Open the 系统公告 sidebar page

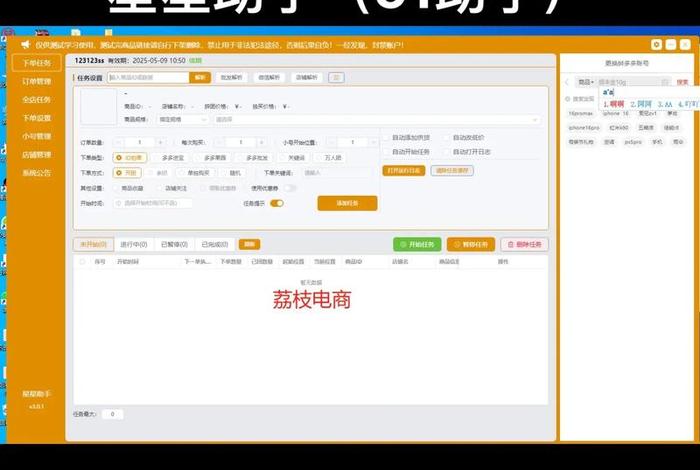point(37,173)
